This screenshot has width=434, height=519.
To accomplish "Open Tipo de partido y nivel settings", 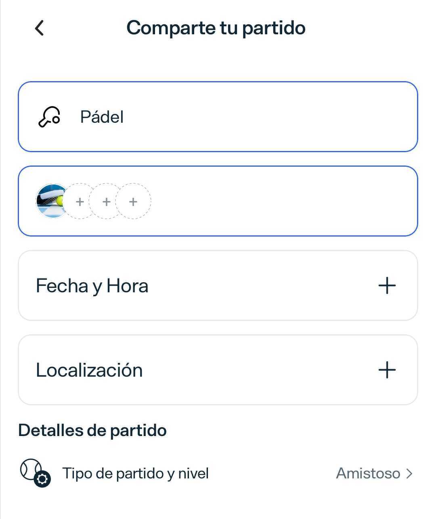I will click(x=216, y=473).
